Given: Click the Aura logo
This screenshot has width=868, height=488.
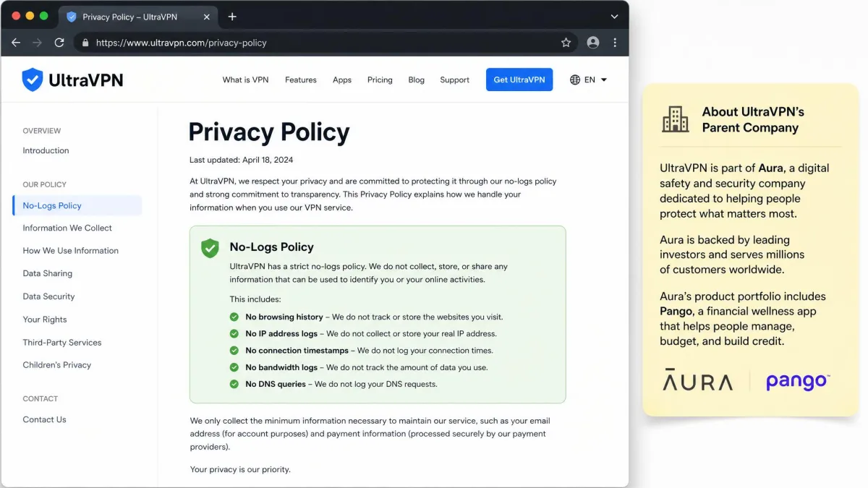Looking at the screenshot, I should coord(697,381).
